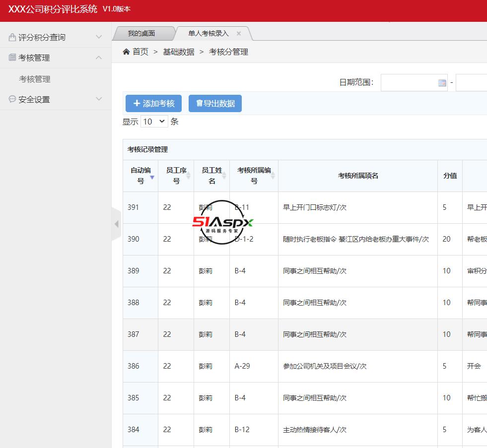Sort by the 考核所属编号 column arrows
Viewport: 487px width, 448px height.
tap(273, 176)
